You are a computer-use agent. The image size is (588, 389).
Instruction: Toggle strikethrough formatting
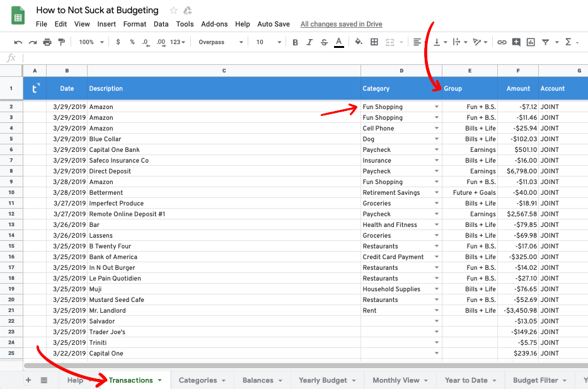(324, 42)
